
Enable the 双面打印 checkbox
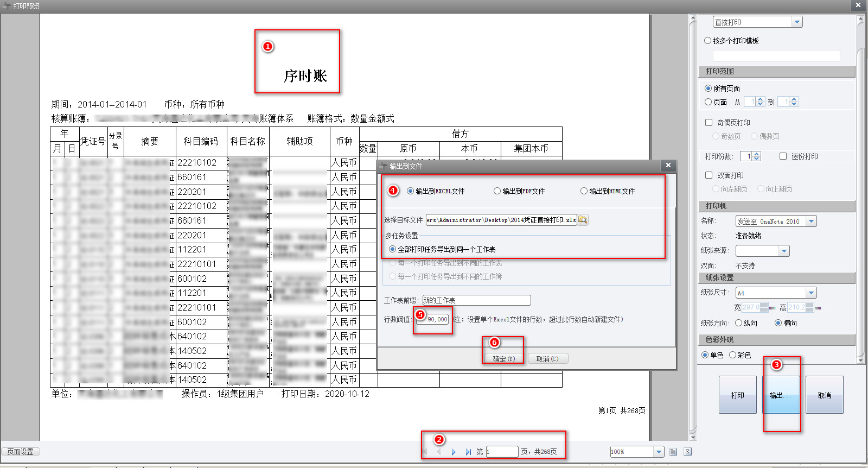pyautogui.click(x=709, y=175)
